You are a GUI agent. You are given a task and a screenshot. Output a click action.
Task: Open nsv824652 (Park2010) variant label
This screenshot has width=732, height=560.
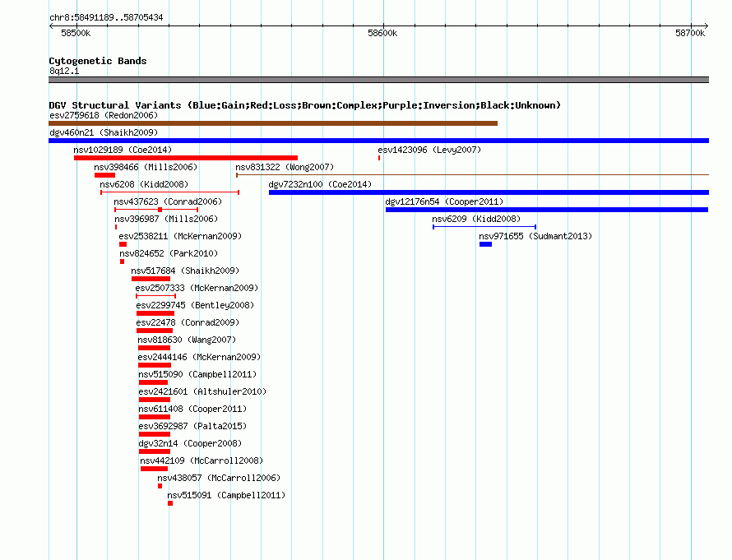[169, 253]
